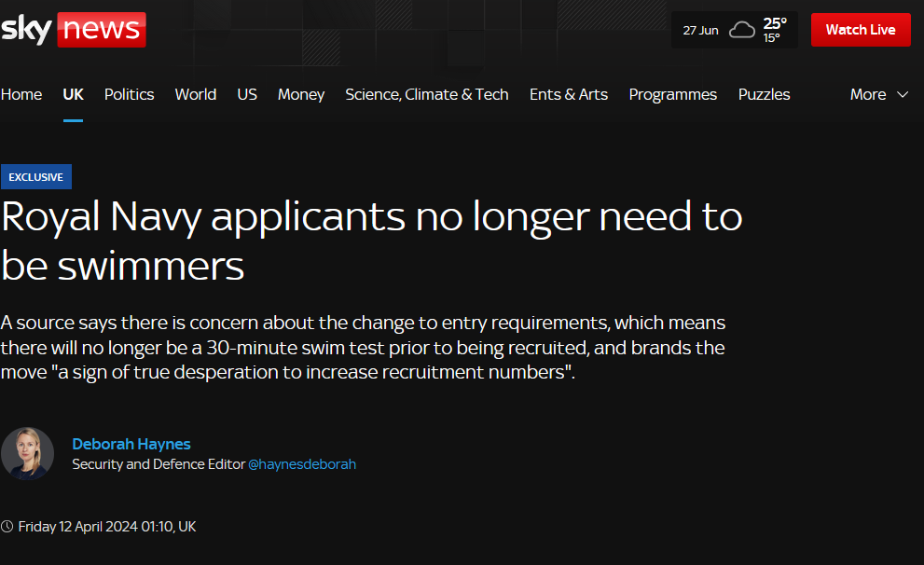Click the Friday 12 April 2024 timestamp

[106, 526]
